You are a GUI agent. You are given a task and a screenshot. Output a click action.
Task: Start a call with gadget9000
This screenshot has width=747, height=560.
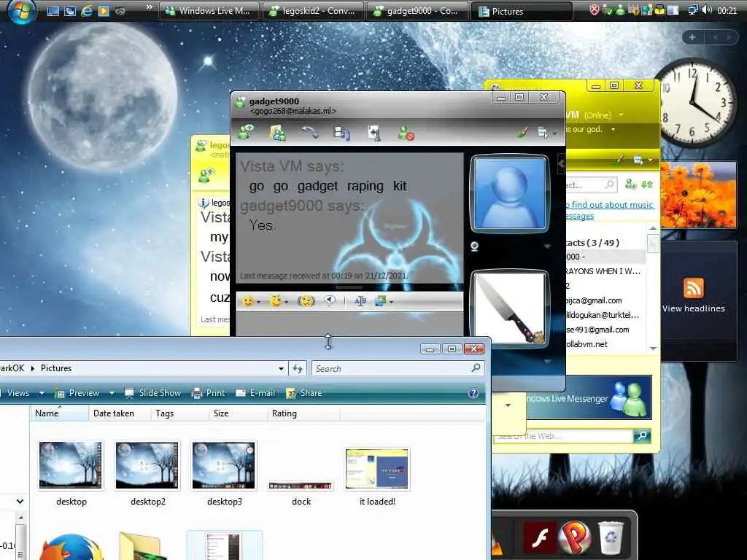[310, 132]
